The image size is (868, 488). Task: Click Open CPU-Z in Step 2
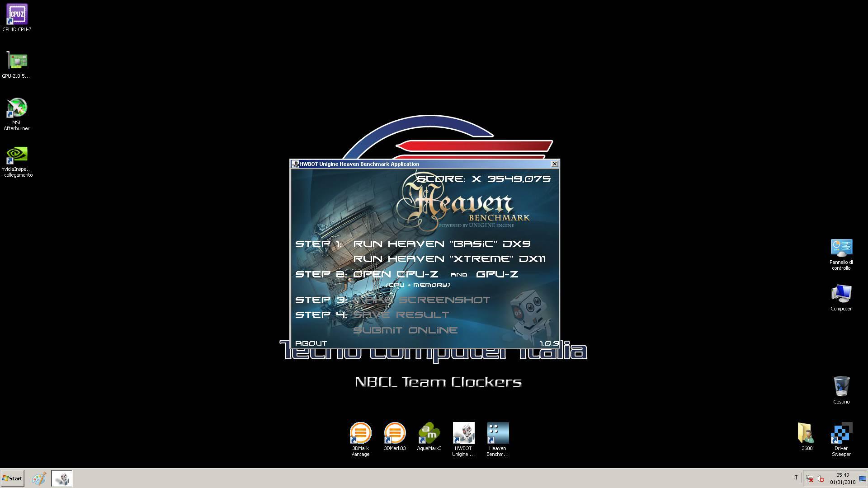[x=396, y=274]
